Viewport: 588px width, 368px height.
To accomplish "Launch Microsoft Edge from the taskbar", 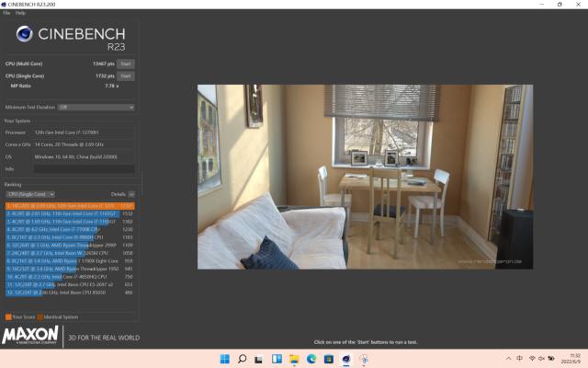I will point(311,359).
